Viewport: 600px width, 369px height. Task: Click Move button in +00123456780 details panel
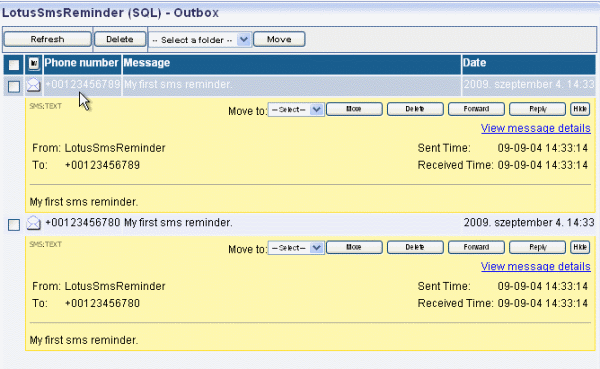click(x=354, y=247)
